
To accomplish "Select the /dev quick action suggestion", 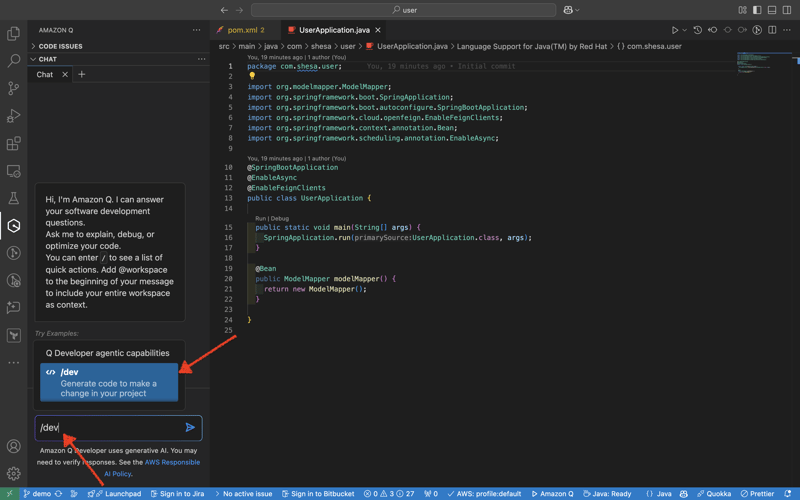I will [108, 382].
